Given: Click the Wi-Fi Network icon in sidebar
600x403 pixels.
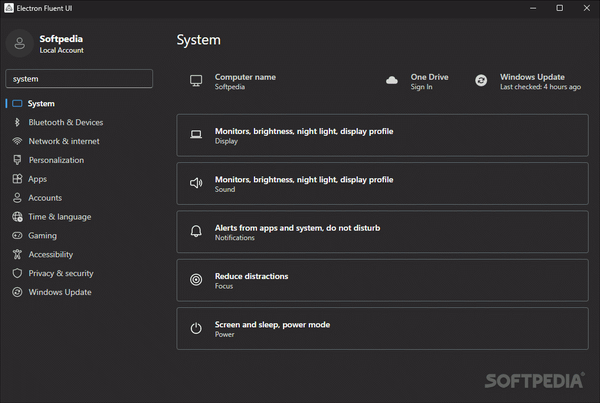Looking at the screenshot, I should [17, 141].
